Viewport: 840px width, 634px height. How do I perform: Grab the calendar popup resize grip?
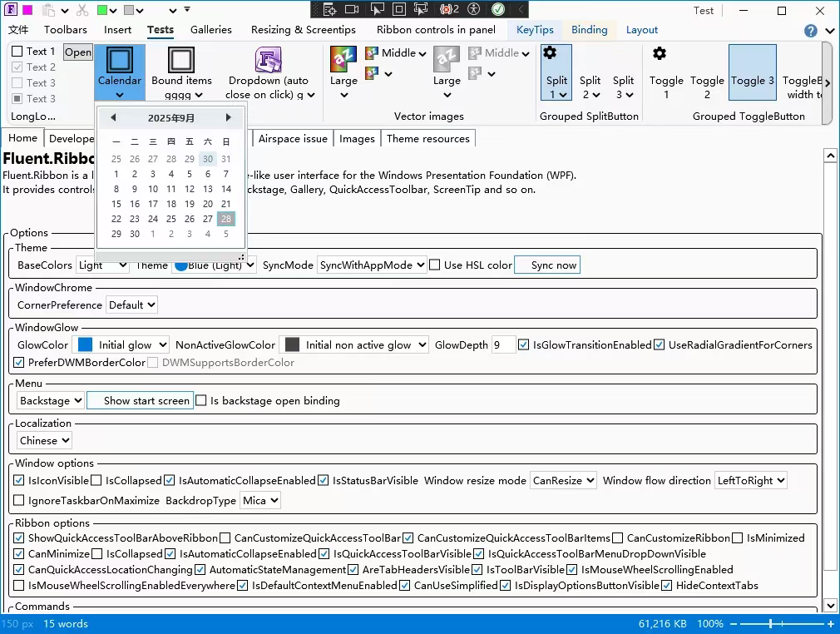[241, 257]
